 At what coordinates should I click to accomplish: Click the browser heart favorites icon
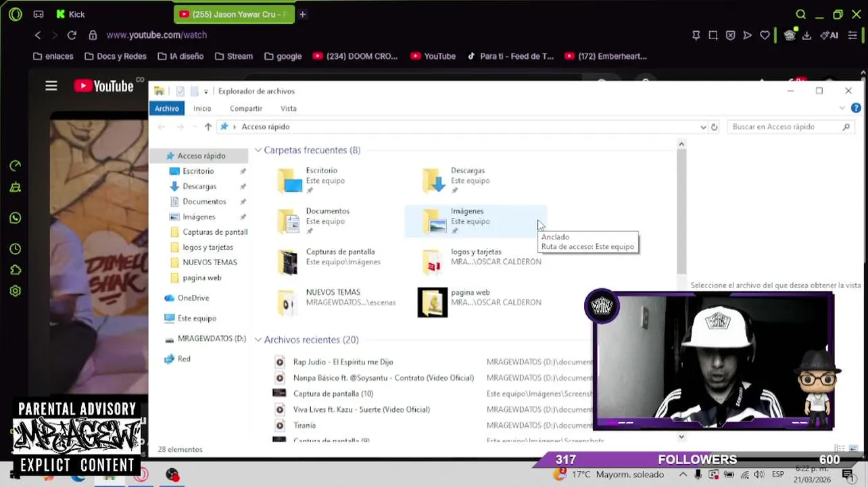click(765, 35)
